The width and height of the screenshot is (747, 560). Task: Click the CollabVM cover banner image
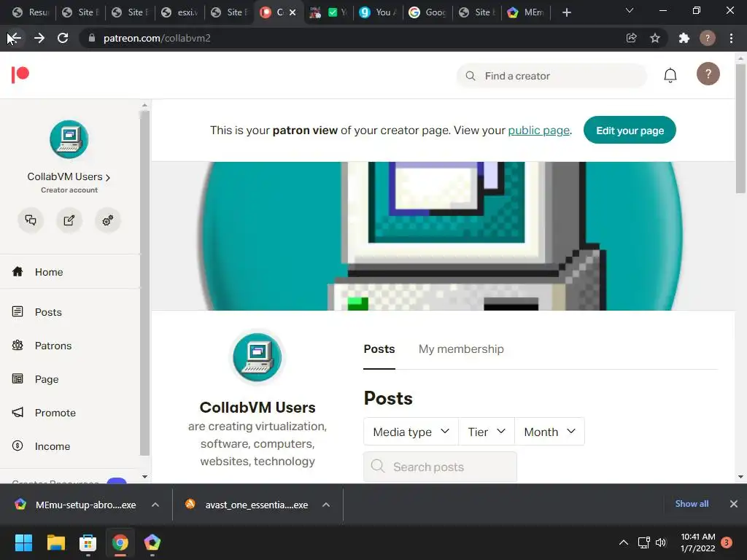point(443,236)
